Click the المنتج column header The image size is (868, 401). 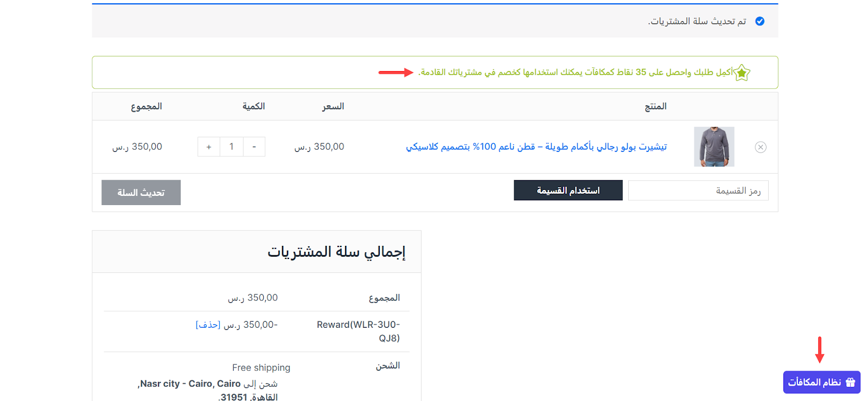(x=655, y=106)
